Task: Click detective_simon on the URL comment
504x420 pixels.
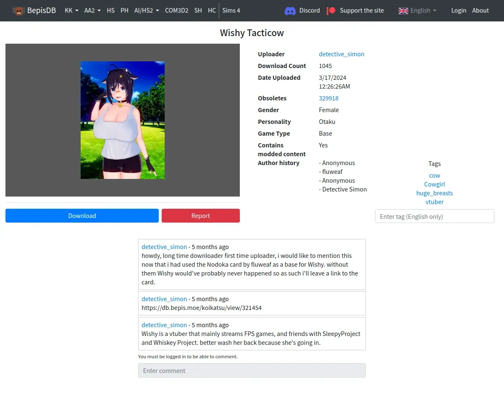Action: point(164,299)
